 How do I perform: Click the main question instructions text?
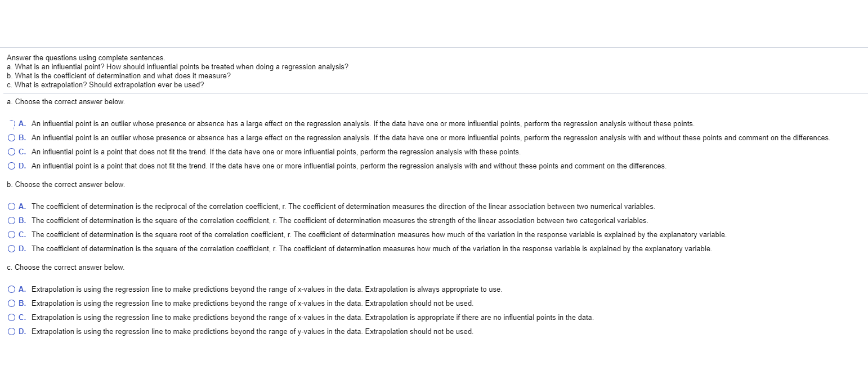click(x=84, y=57)
